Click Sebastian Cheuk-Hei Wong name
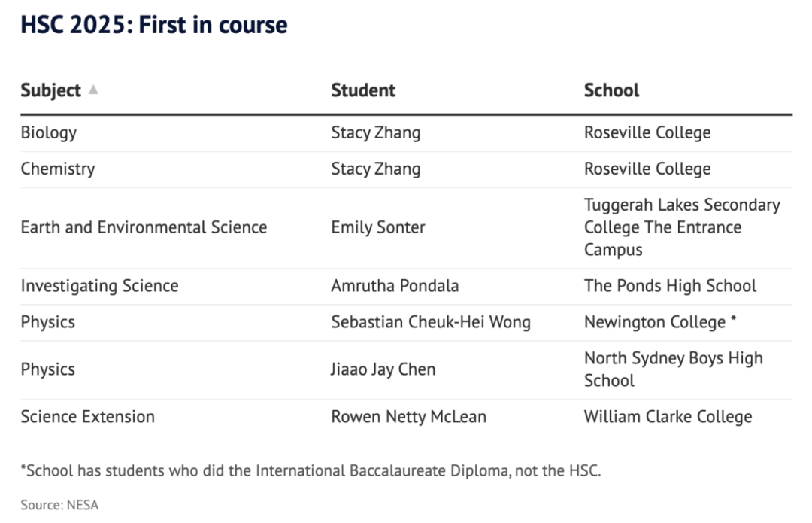Viewport: 812px width, 523px height. 431,322
